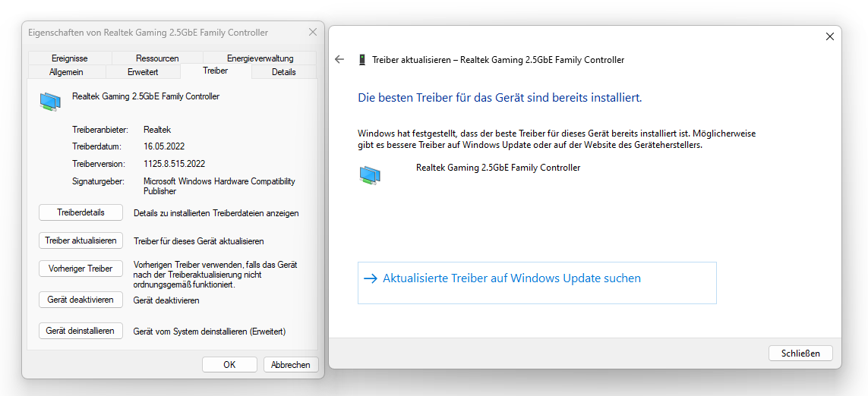Click the 'Vorherigen Treiber verwenden' description
Image resolution: width=868 pixels, height=396 pixels.
coord(216,275)
